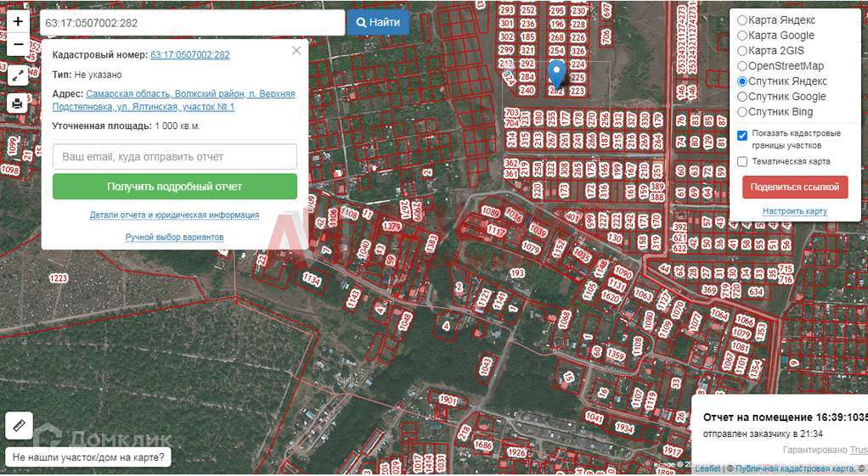The width and height of the screenshot is (868, 476).
Task: Select Карта 2GIS radio option
Action: (x=742, y=51)
